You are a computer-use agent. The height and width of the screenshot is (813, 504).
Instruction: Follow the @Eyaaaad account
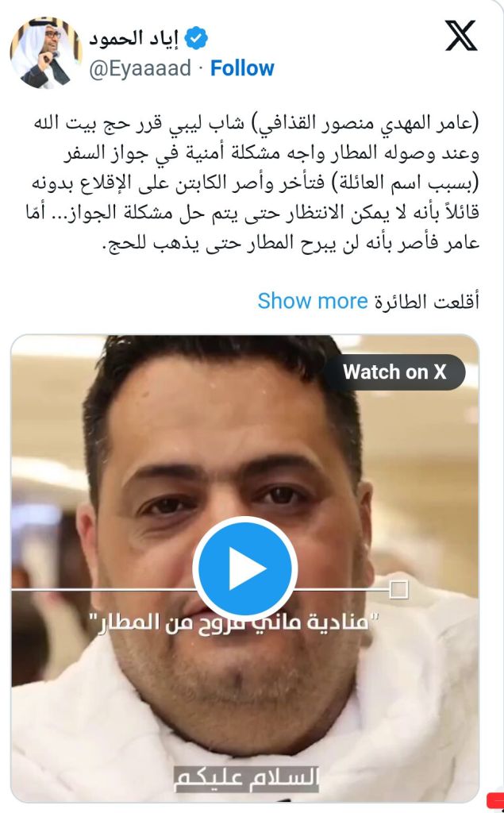click(x=242, y=68)
